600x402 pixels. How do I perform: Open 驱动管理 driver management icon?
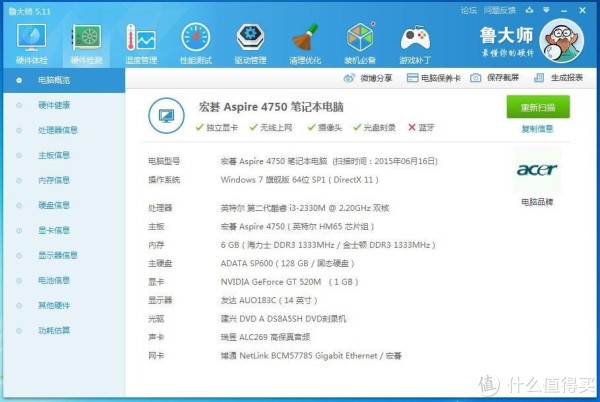(250, 44)
